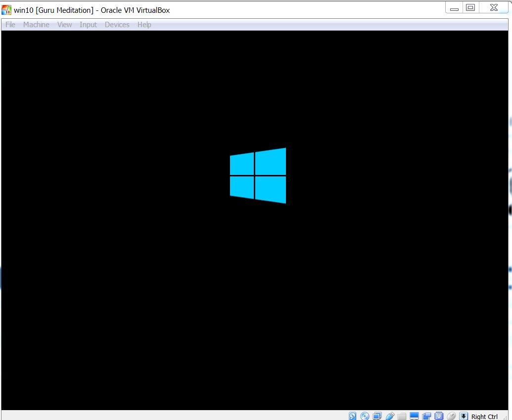Click the VirtualBox win10 title bar icon
This screenshot has width=512, height=420.
pos(6,10)
